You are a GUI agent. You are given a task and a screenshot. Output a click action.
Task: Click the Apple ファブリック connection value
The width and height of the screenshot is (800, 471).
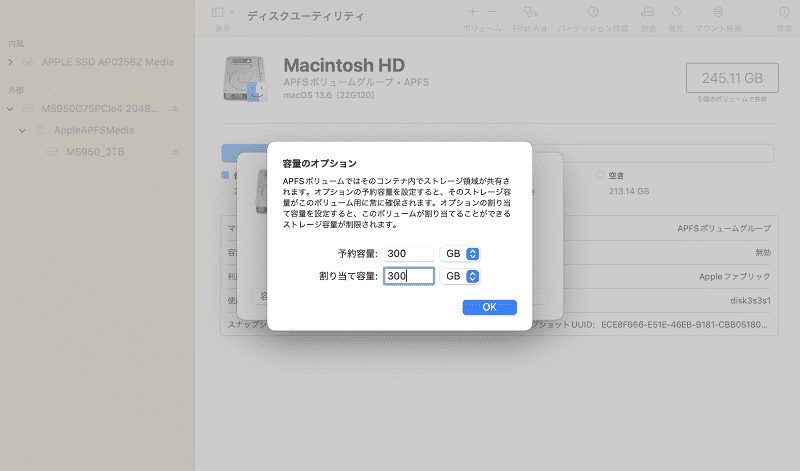(735, 277)
